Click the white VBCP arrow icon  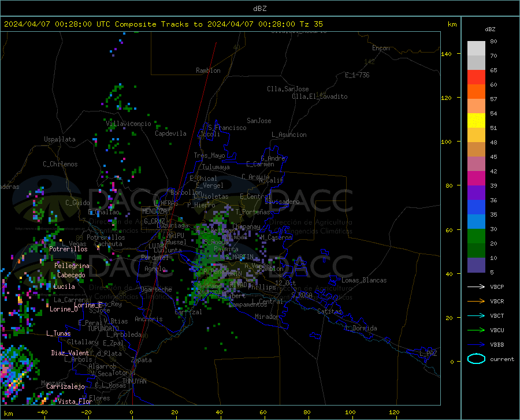[476, 287]
